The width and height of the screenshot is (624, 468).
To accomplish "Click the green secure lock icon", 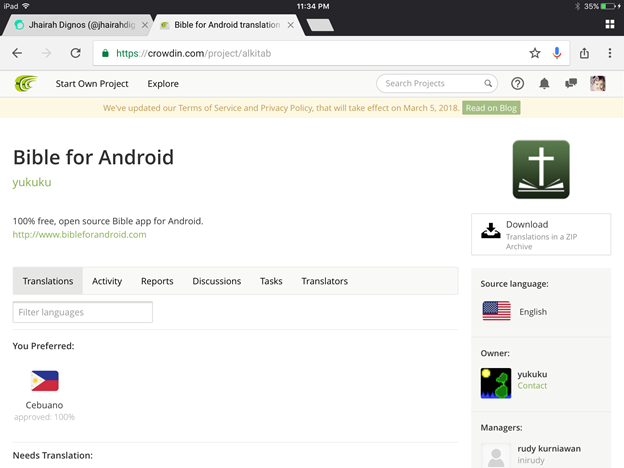I will 105,53.
